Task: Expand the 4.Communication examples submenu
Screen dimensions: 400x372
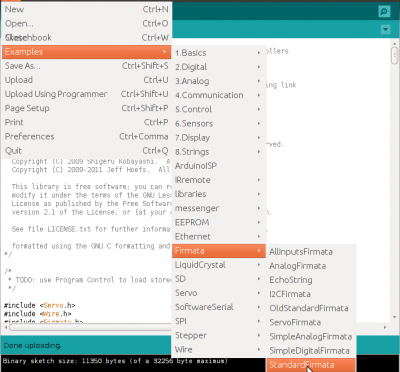Action: tap(219, 95)
